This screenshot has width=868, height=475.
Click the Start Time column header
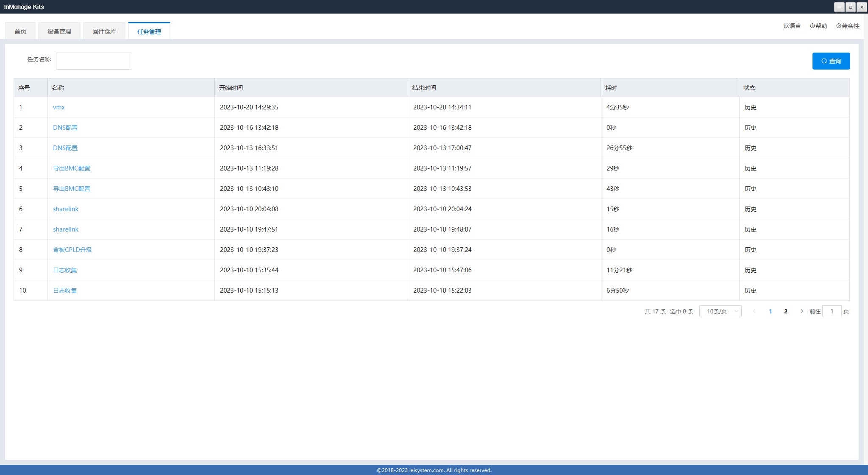pyautogui.click(x=231, y=88)
